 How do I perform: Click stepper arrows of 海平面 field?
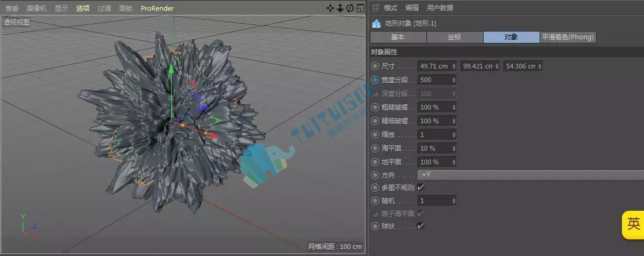pos(454,148)
